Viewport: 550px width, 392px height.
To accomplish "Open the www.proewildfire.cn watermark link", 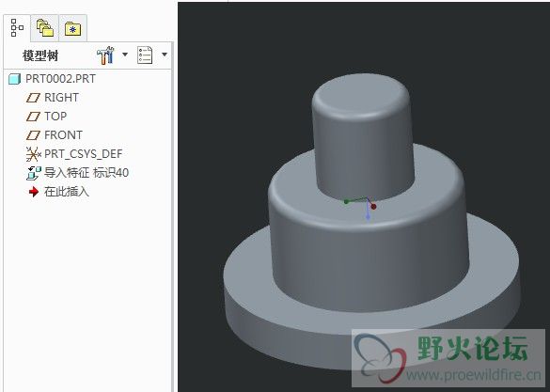I will click(x=474, y=375).
